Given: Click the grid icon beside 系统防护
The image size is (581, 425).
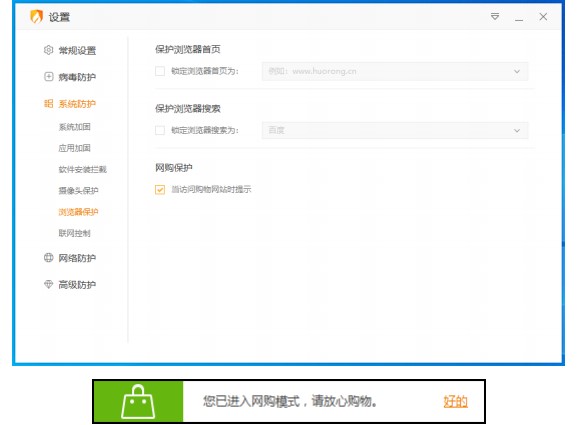Looking at the screenshot, I should pos(49,103).
